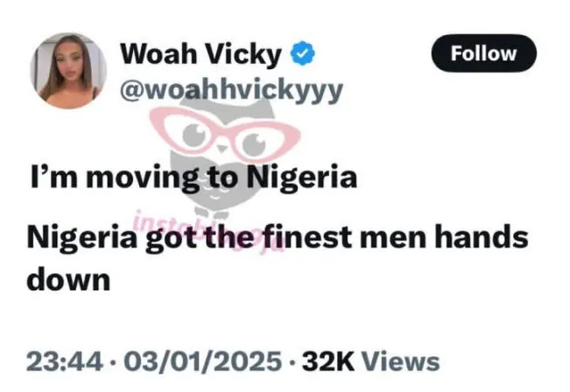Click the blue verified badge icon
Screen dimensions: 570x392
(x=302, y=54)
